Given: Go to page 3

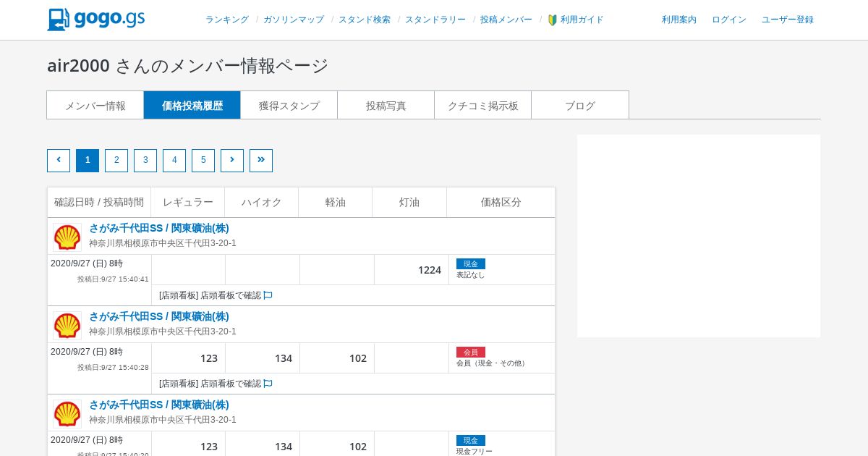Looking at the screenshot, I should point(145,161).
